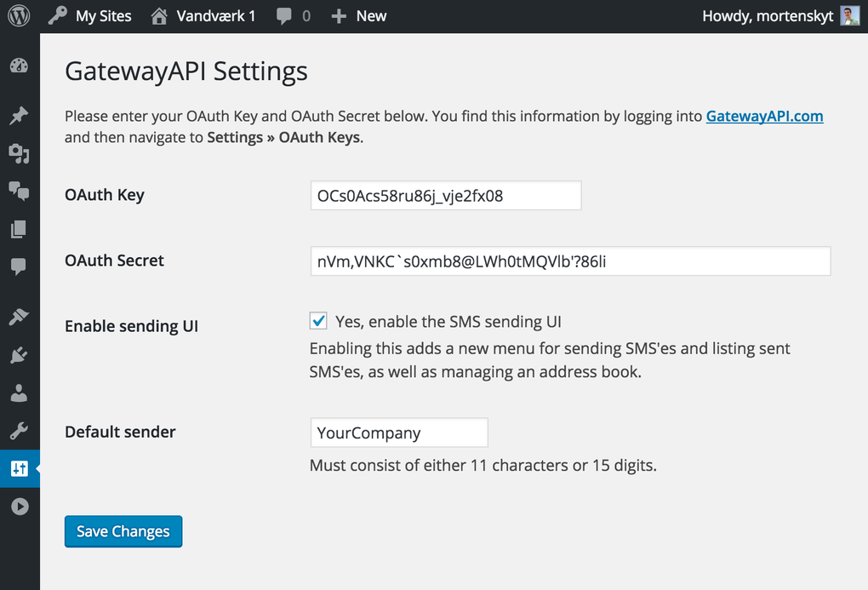Screen dimensions: 868x590
Task: Select the Default sender text field
Action: point(398,432)
